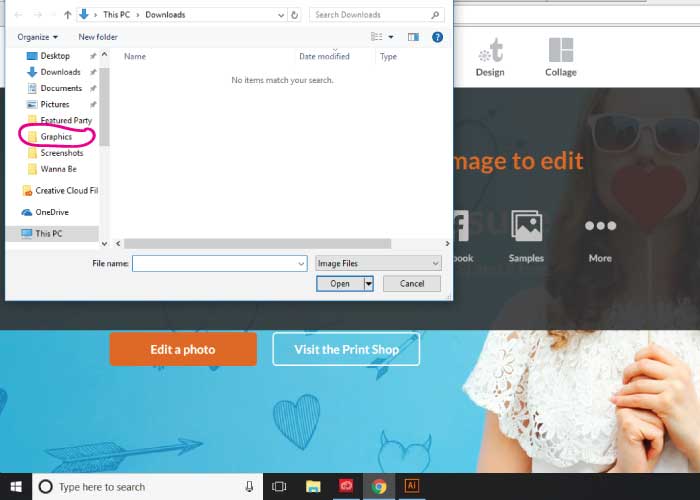Open the Image Files type dropdown
The image size is (700, 500).
(x=377, y=263)
